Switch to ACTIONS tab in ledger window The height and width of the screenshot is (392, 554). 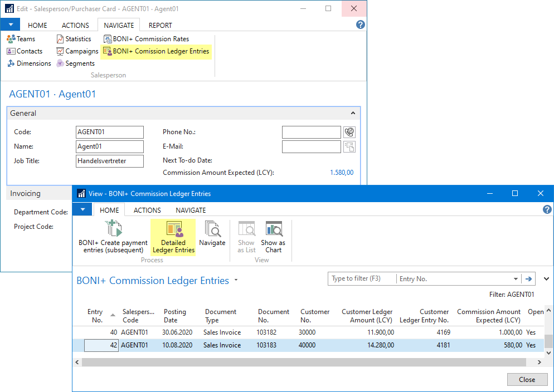click(147, 210)
